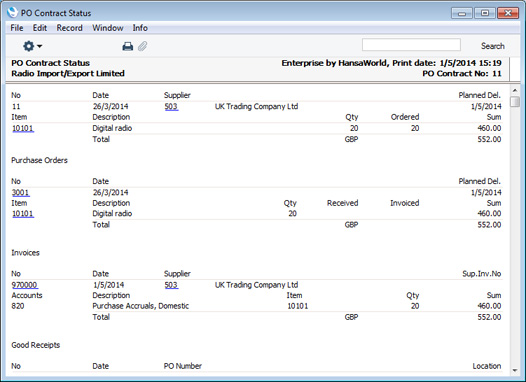526x382 pixels.
Task: Click the scrollbar down arrow
Action: [x=515, y=371]
